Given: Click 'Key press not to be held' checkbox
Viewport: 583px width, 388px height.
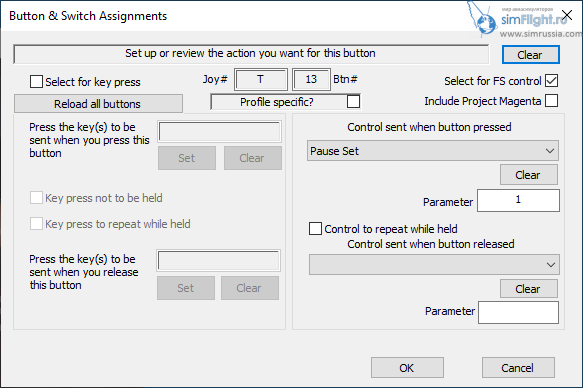Looking at the screenshot, I should (x=36, y=198).
